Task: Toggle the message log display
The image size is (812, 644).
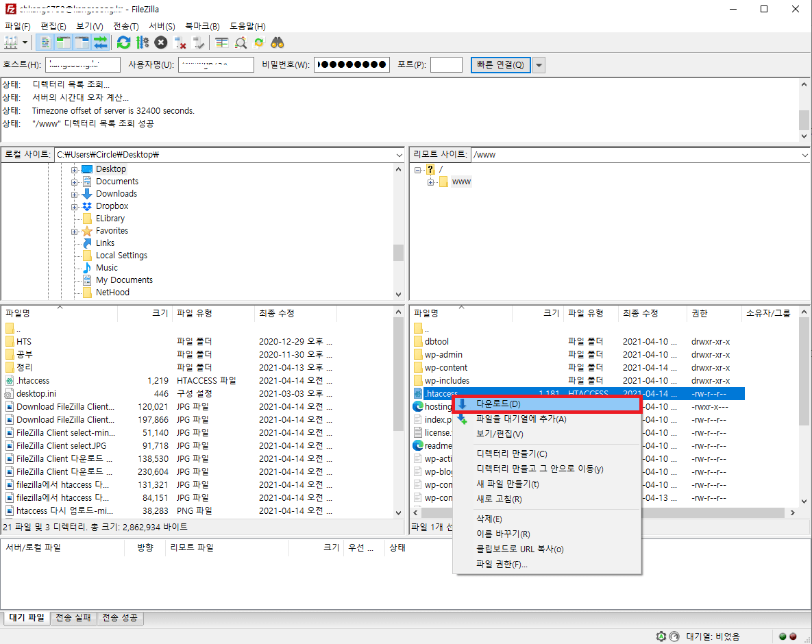Action: 45,42
